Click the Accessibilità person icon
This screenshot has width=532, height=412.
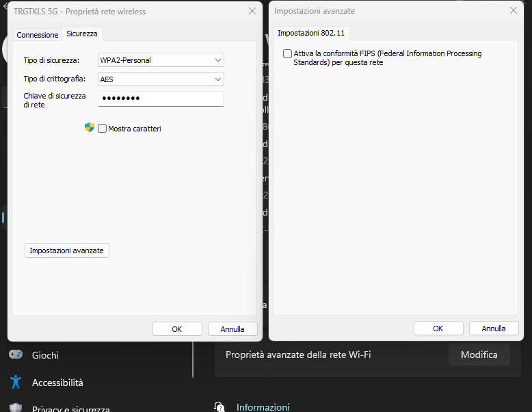tap(15, 383)
